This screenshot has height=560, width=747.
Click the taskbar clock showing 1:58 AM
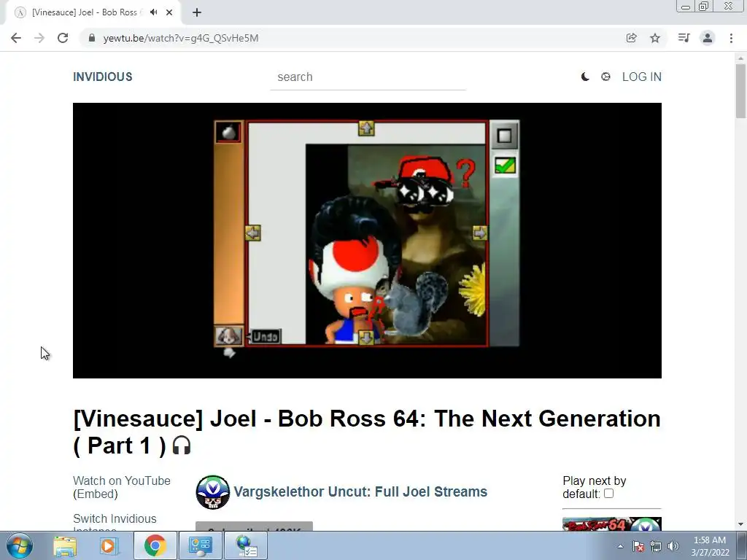tap(710, 546)
